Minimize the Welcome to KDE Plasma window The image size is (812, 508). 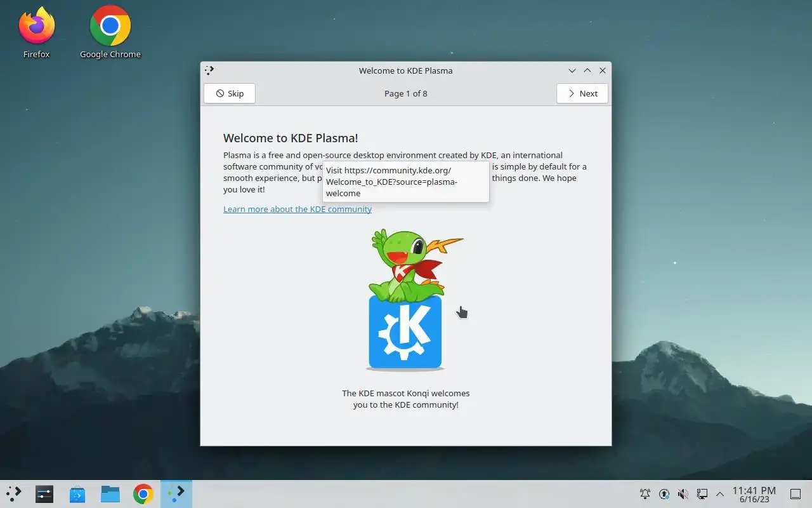(572, 70)
